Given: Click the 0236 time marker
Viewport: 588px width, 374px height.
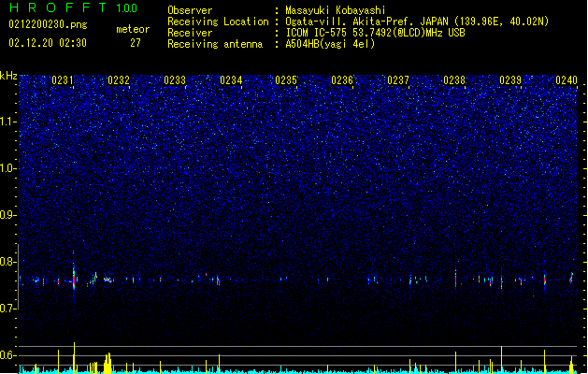Looking at the screenshot, I should (x=342, y=80).
